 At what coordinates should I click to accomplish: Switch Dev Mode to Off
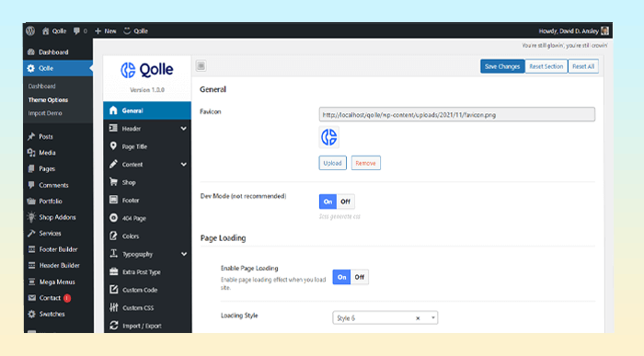[345, 201]
